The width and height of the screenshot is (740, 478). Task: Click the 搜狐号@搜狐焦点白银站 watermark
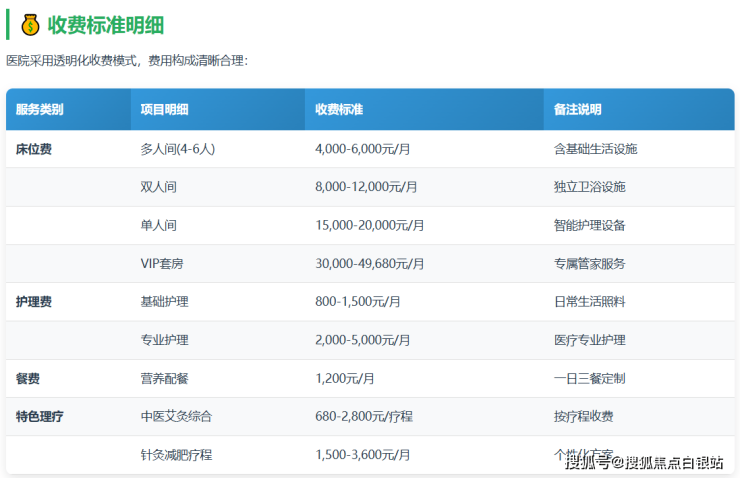click(644, 461)
